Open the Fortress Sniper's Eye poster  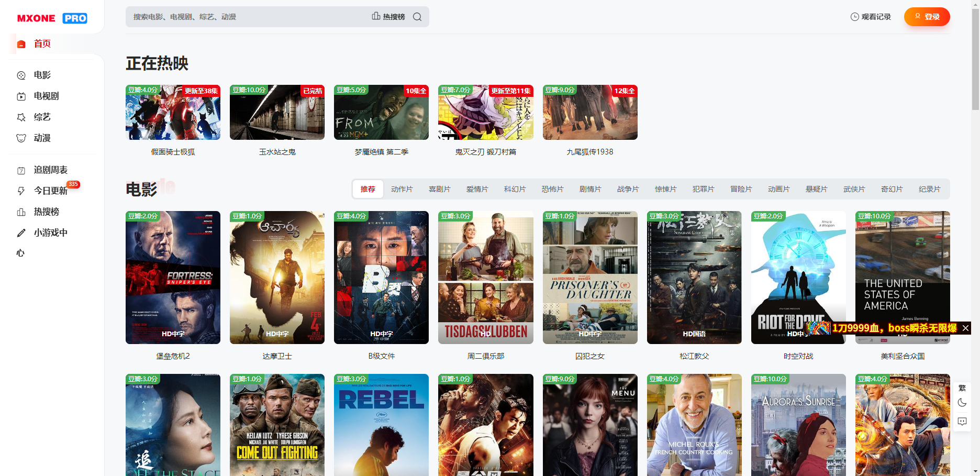point(173,278)
